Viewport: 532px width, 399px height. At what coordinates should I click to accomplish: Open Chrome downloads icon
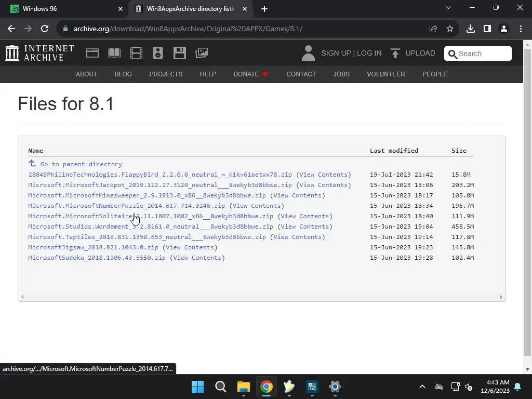(471, 29)
